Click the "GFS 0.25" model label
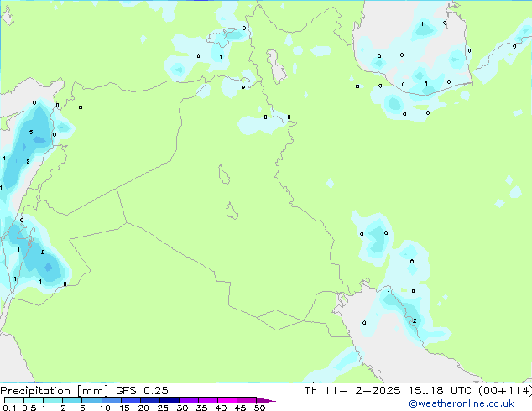The width and height of the screenshot is (532, 411). click(x=142, y=391)
